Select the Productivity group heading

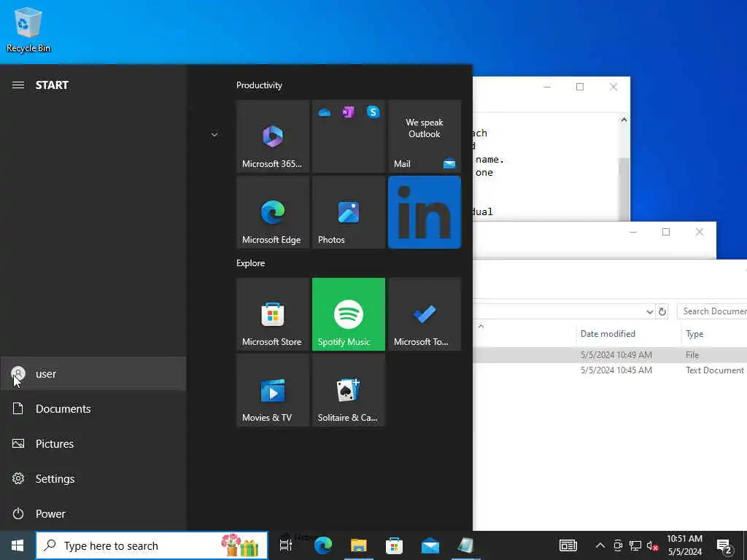pos(259,85)
